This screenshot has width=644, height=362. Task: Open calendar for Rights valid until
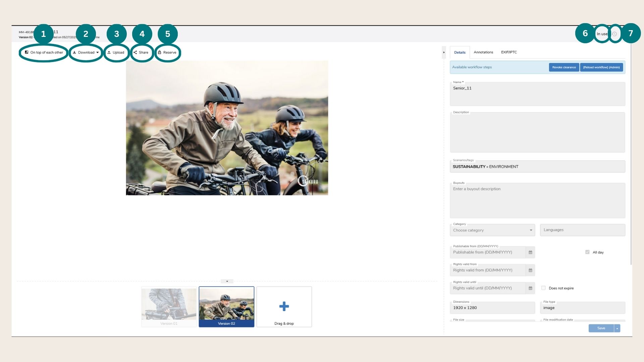(x=530, y=288)
